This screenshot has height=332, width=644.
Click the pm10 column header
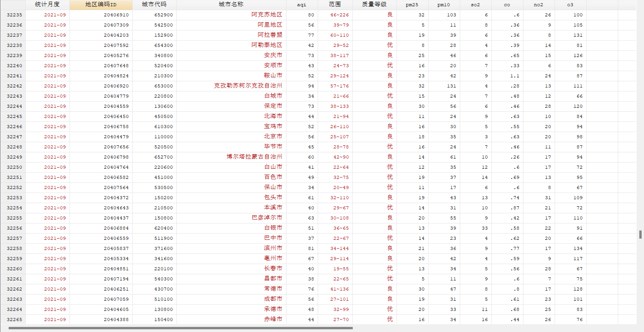444,5
